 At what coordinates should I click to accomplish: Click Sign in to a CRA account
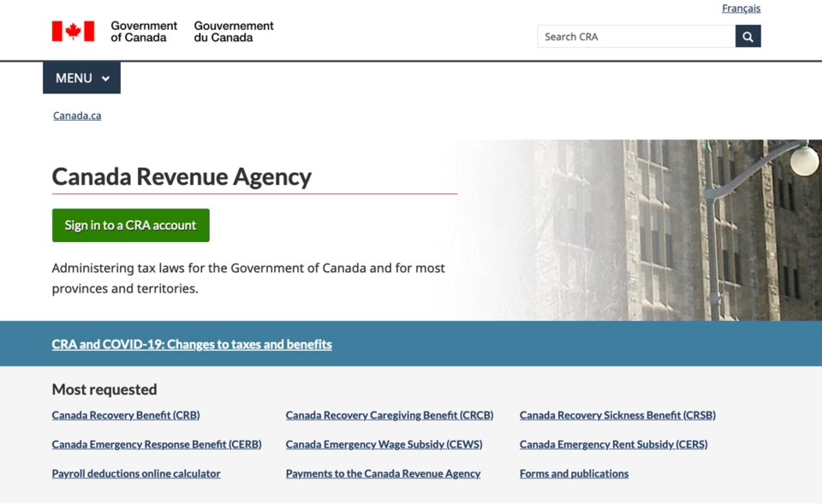coord(130,225)
